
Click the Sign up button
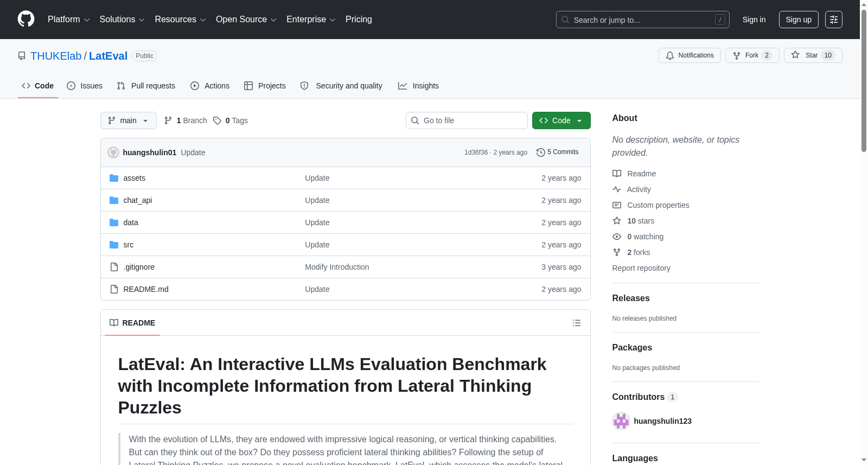(x=799, y=20)
